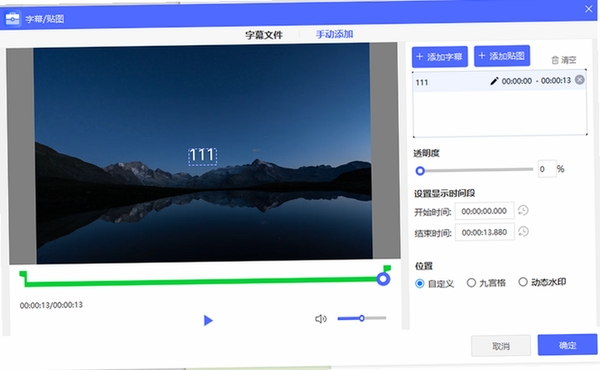The image size is (600, 370).
Task: Remove subtitle 111 with the circled X icon
Action: (x=580, y=80)
